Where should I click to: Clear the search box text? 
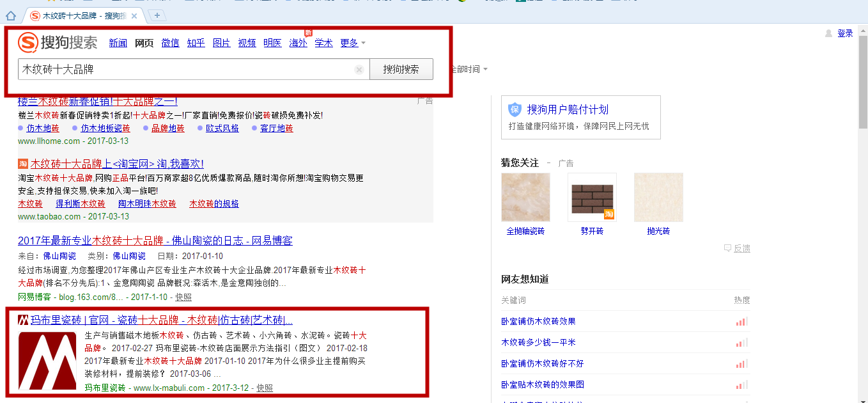pos(359,70)
